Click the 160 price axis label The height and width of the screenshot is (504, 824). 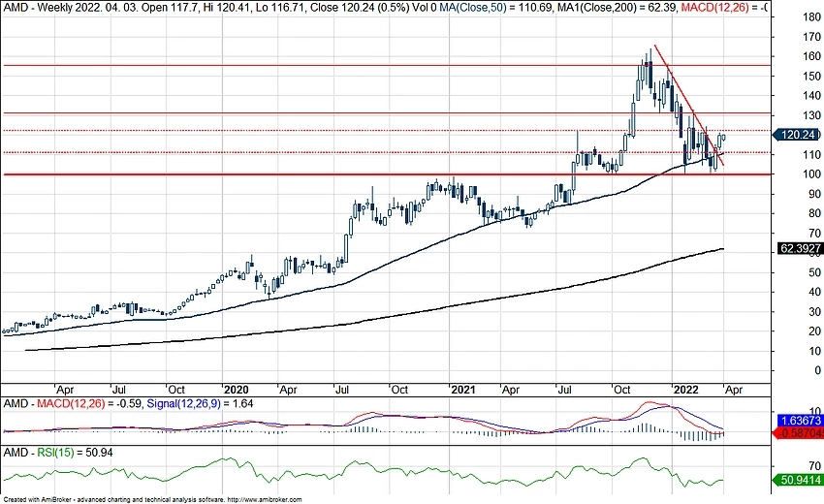pyautogui.click(x=811, y=56)
